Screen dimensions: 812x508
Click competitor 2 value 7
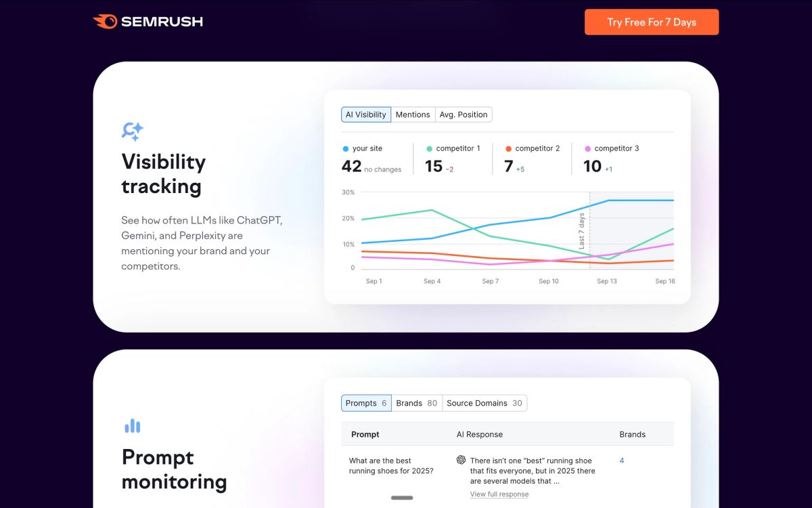tap(509, 166)
